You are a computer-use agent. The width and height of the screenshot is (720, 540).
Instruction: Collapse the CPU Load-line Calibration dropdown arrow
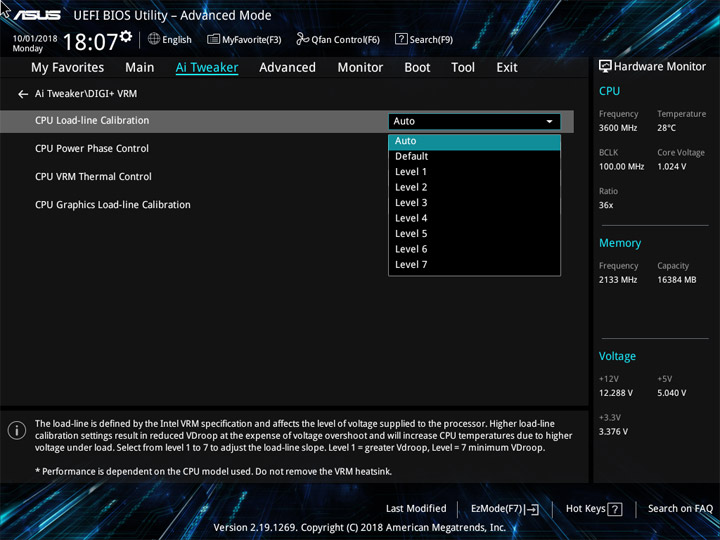549,122
